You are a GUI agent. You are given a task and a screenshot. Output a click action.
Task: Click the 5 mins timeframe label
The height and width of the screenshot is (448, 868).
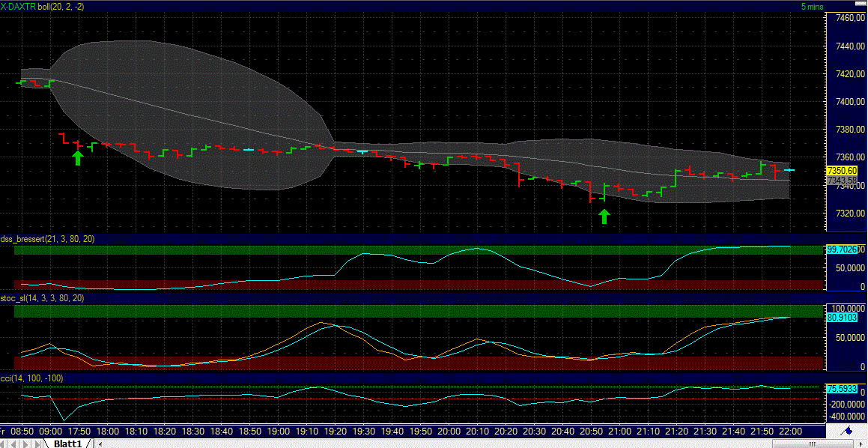click(x=811, y=6)
